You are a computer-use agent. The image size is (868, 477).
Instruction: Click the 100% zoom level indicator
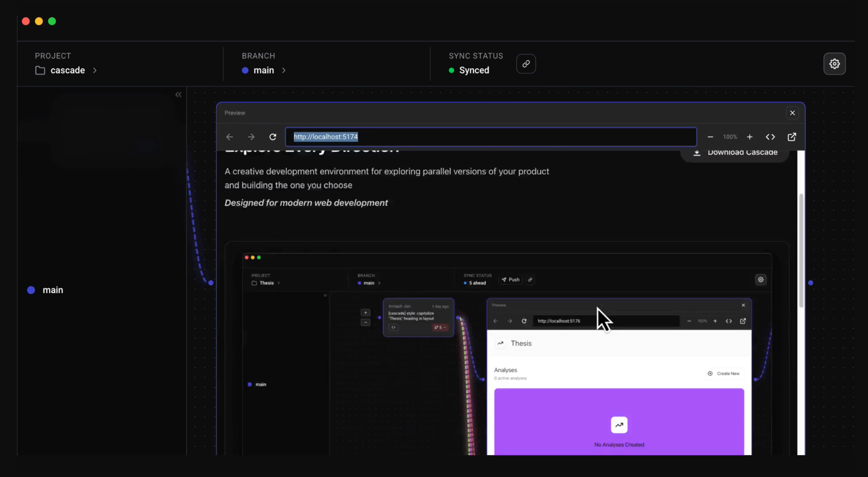pyautogui.click(x=730, y=137)
